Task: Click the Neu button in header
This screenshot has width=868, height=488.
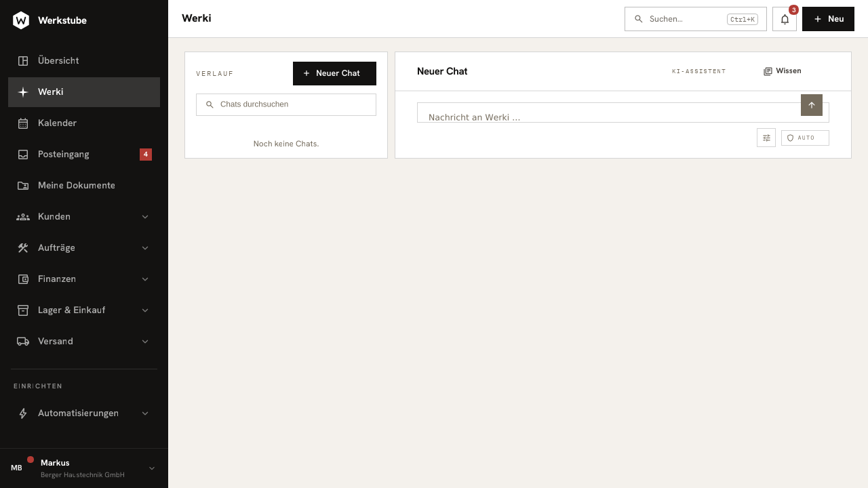Action: pos(828,19)
